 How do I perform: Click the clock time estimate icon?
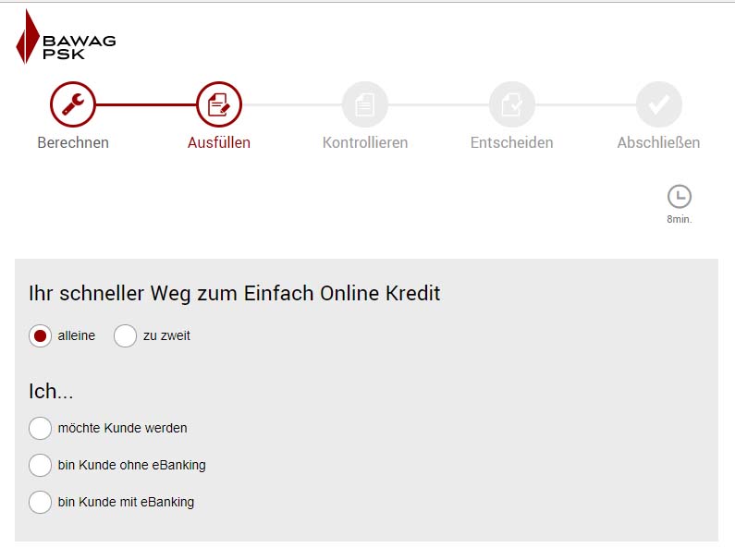[x=680, y=196]
